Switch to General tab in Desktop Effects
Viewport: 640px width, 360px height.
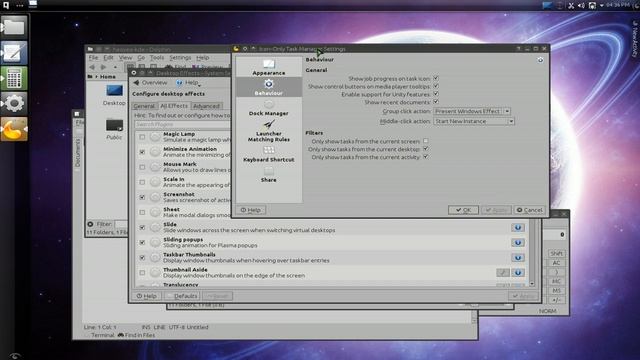click(x=144, y=106)
